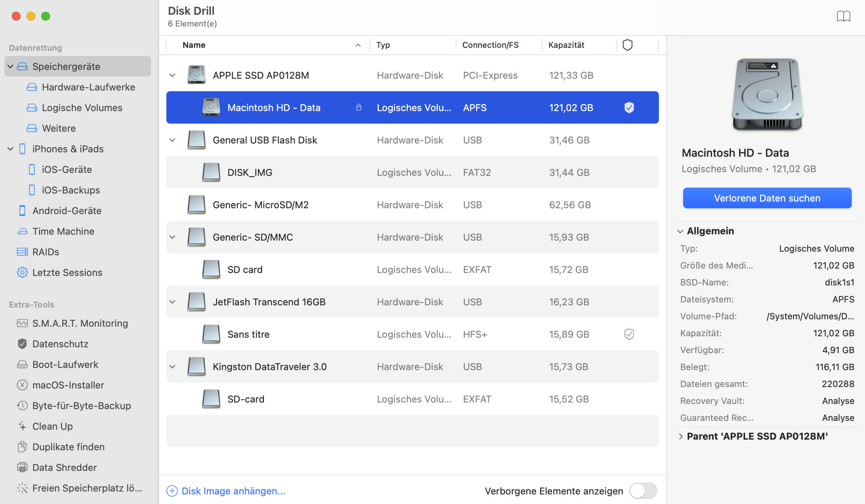The image size is (865, 504).
Task: Click the Clean Up icon
Action: pyautogui.click(x=22, y=427)
